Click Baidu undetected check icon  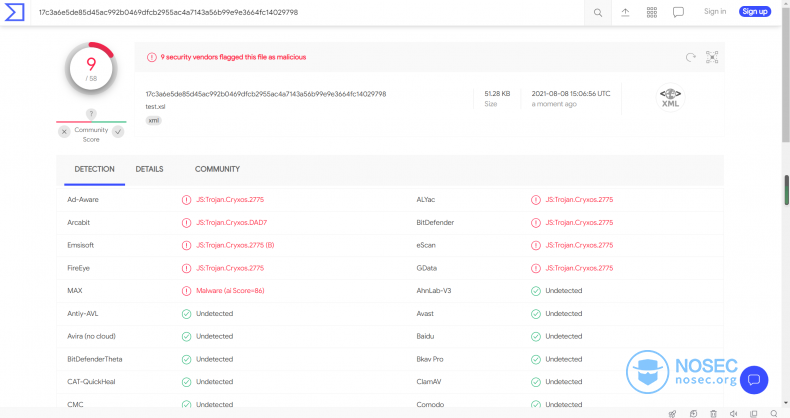coord(536,336)
